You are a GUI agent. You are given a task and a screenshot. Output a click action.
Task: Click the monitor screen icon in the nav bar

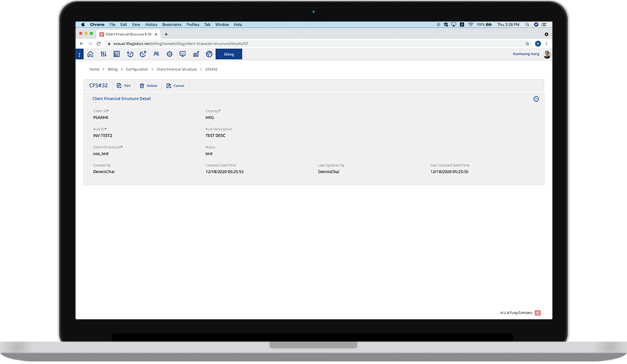tap(183, 54)
